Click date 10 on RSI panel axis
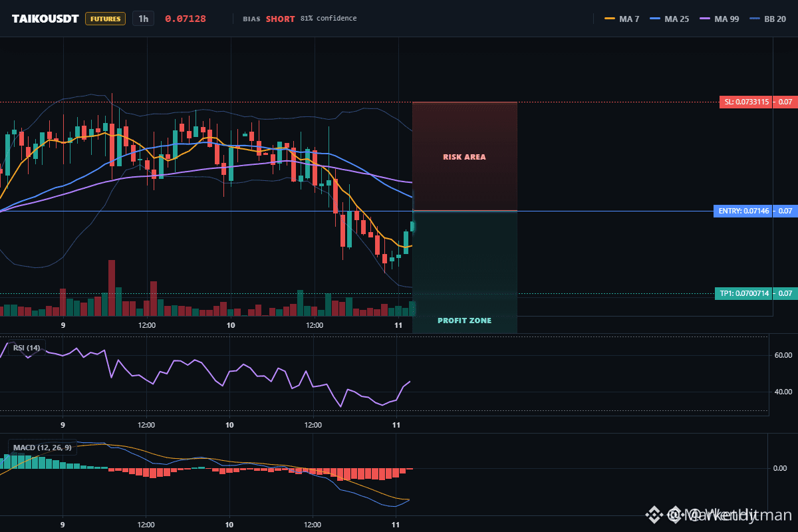 pos(229,424)
